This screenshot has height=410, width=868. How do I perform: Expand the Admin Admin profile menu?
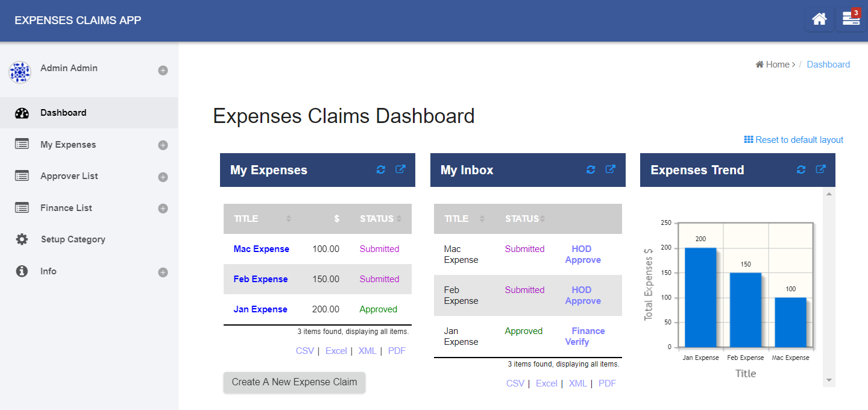(163, 71)
